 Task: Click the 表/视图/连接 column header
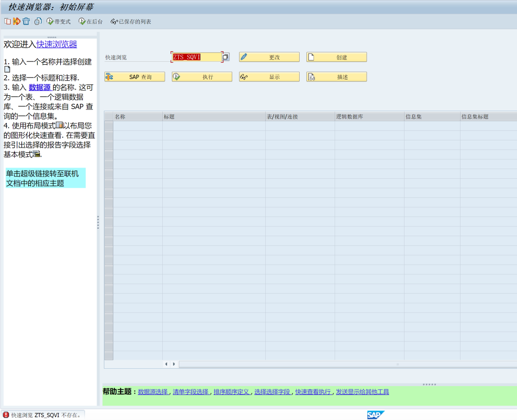point(300,116)
